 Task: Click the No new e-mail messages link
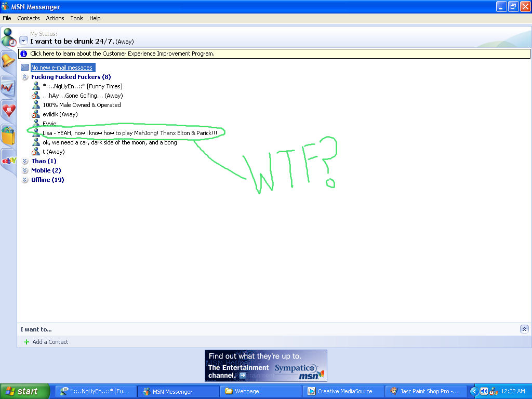click(x=62, y=68)
